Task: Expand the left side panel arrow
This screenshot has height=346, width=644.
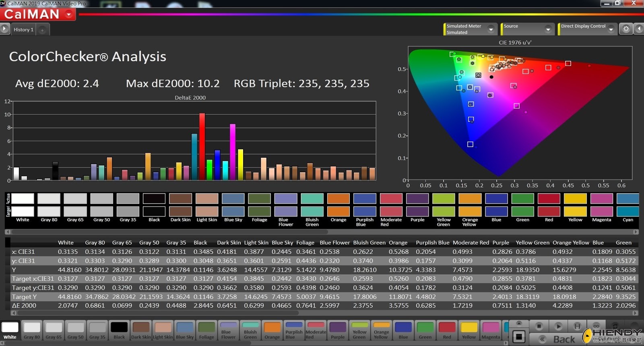Action: tap(4, 29)
